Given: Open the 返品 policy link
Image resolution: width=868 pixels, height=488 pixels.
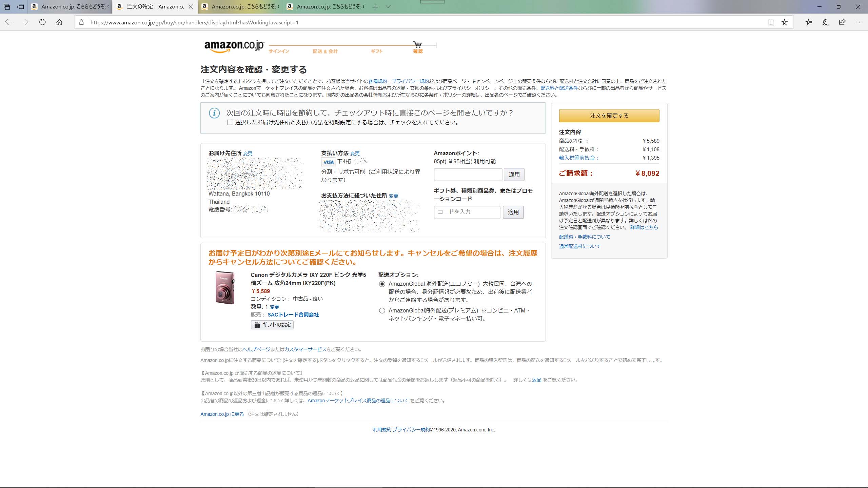Looking at the screenshot, I should [x=537, y=380].
